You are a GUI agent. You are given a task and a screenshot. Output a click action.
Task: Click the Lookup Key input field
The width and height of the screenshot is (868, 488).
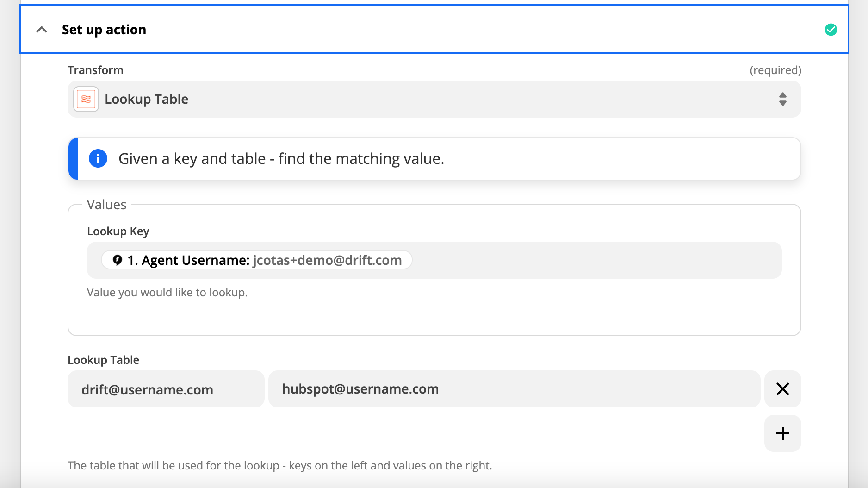point(434,260)
